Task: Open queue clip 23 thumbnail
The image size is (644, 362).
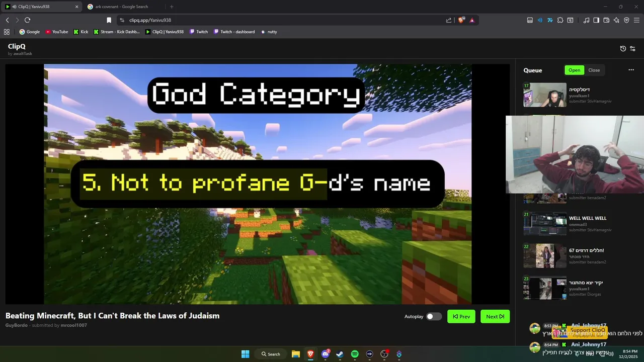Action: pyautogui.click(x=545, y=288)
